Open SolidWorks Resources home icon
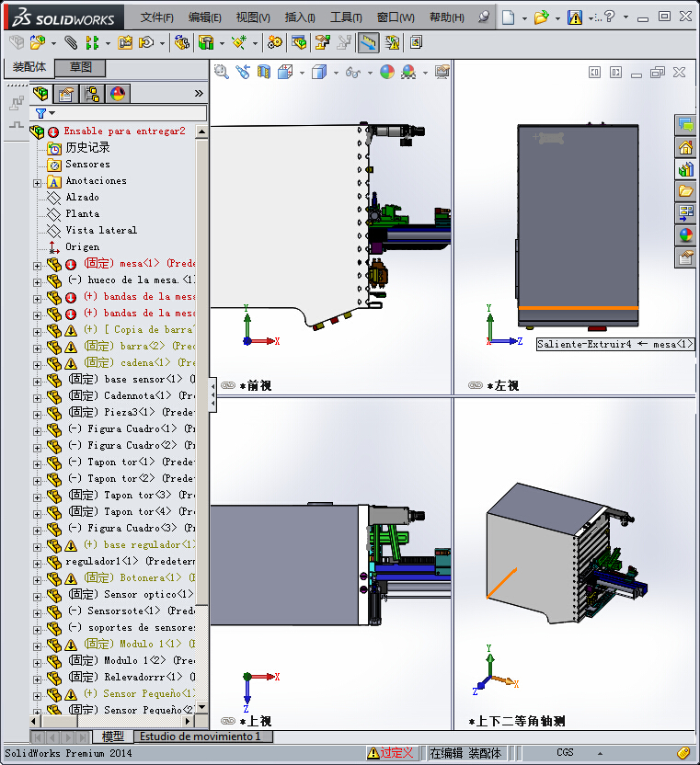 (685, 147)
